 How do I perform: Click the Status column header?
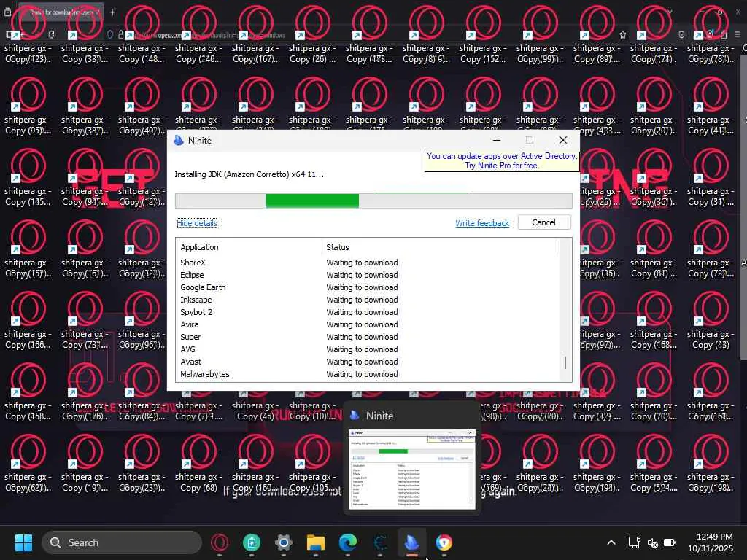439,247
